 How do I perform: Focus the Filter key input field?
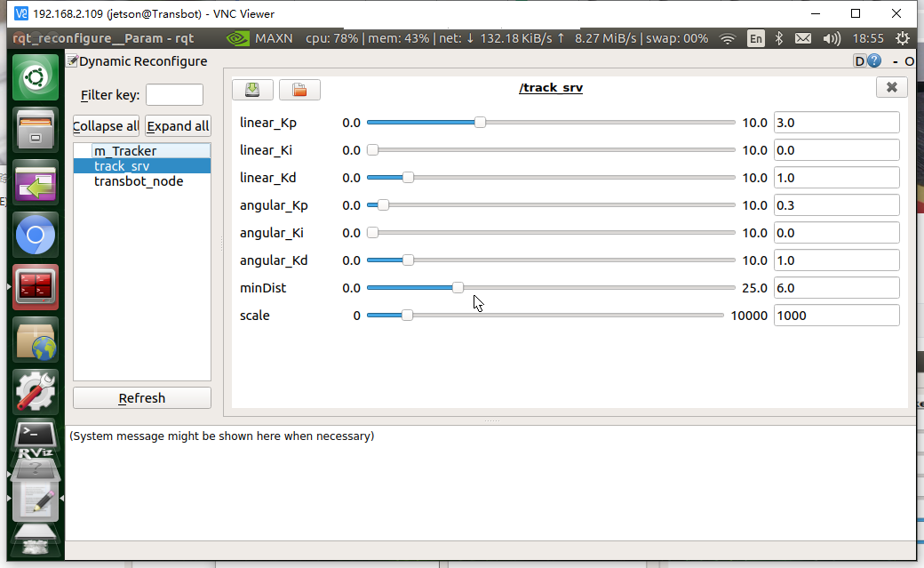pos(174,95)
